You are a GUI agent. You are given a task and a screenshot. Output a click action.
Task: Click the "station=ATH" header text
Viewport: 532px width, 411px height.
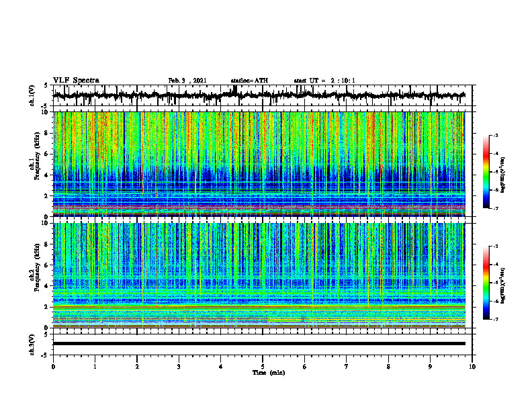point(249,81)
